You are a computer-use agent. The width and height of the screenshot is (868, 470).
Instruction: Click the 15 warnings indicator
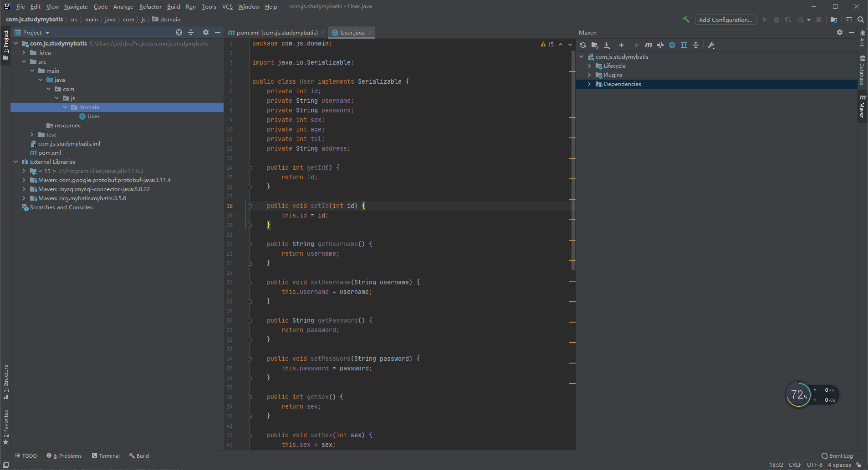coord(547,44)
